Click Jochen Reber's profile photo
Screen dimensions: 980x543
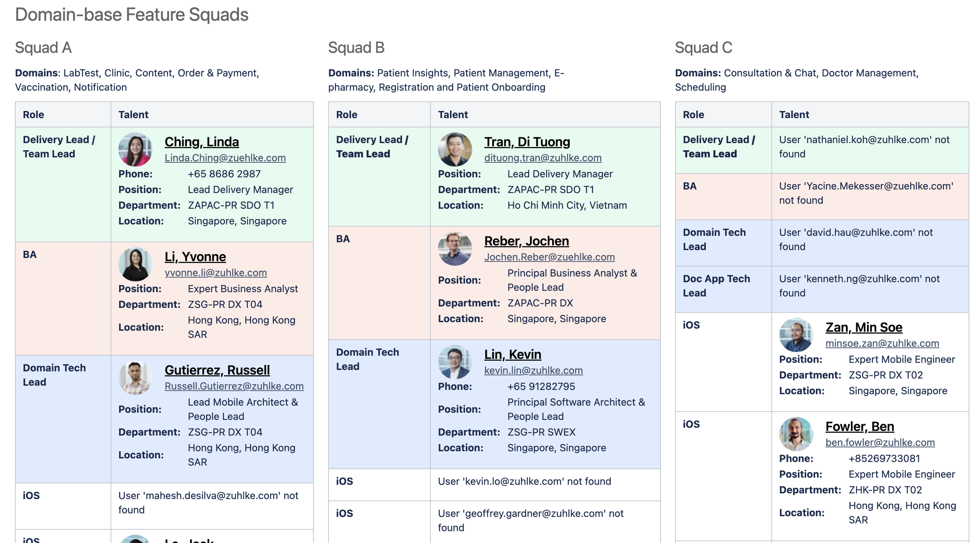455,248
